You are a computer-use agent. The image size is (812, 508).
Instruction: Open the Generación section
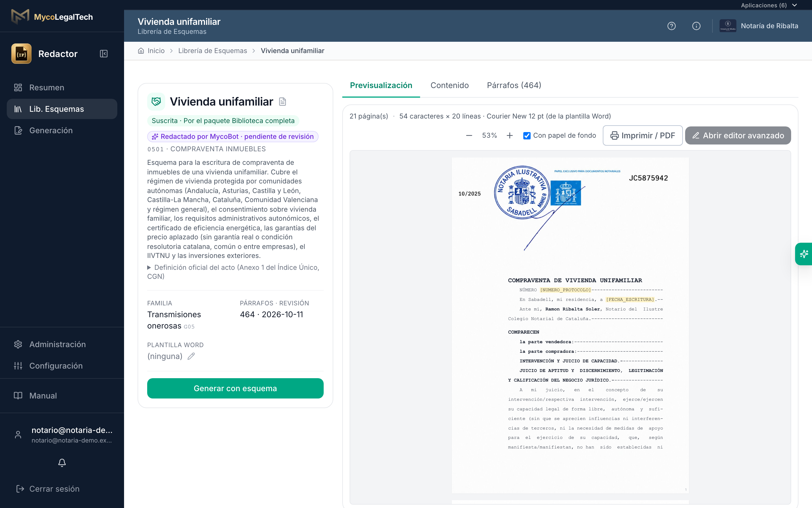point(62,130)
